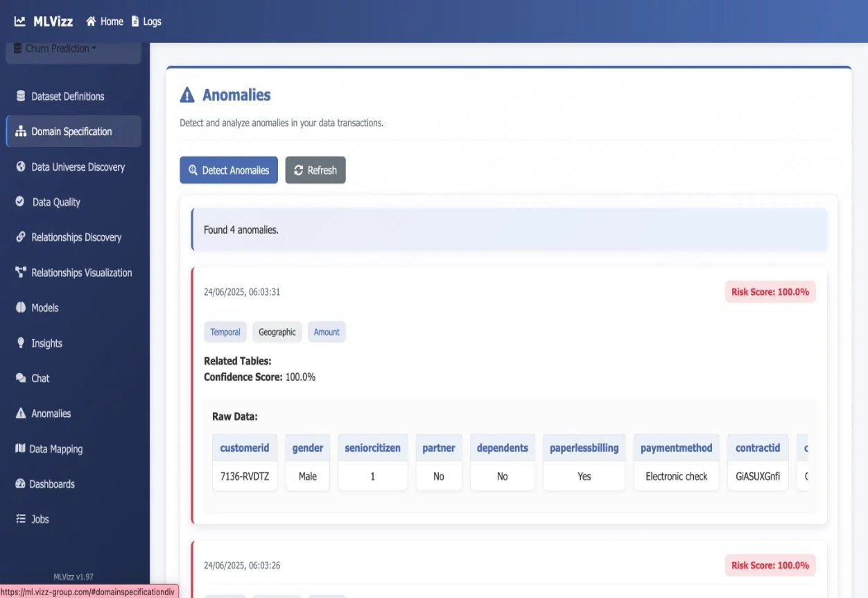Click Risk Score badge on 06:03:26 anomaly
The image size is (868, 598).
click(x=770, y=565)
